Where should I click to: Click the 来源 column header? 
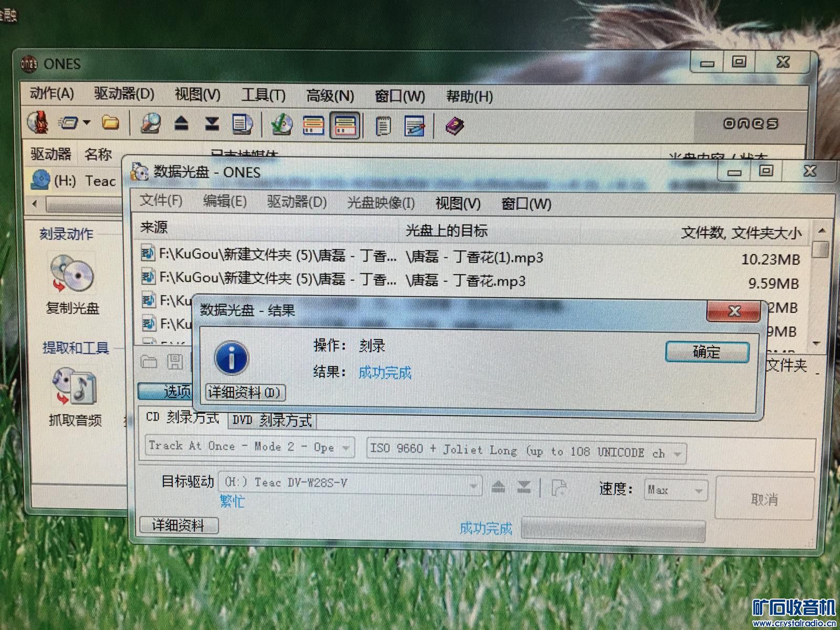pyautogui.click(x=154, y=227)
